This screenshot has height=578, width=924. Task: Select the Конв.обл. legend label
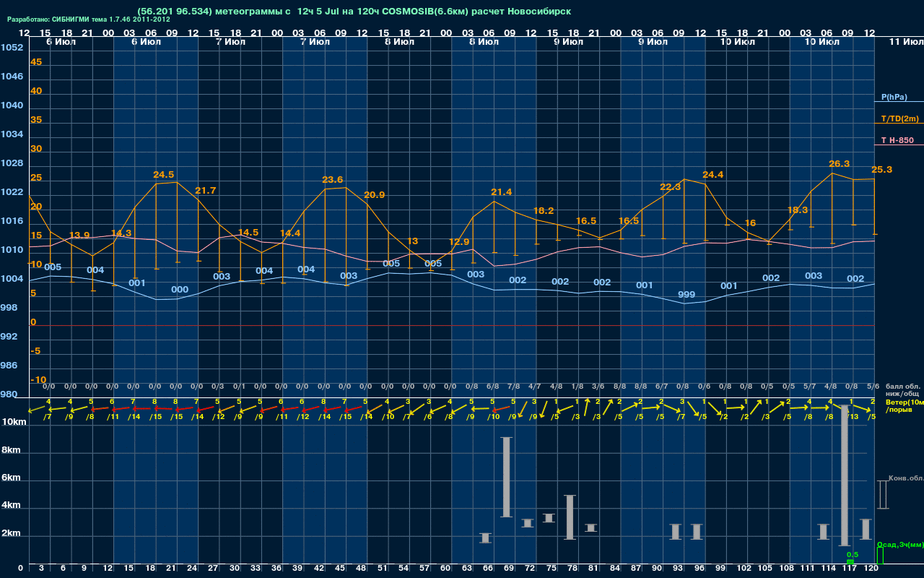(x=906, y=478)
